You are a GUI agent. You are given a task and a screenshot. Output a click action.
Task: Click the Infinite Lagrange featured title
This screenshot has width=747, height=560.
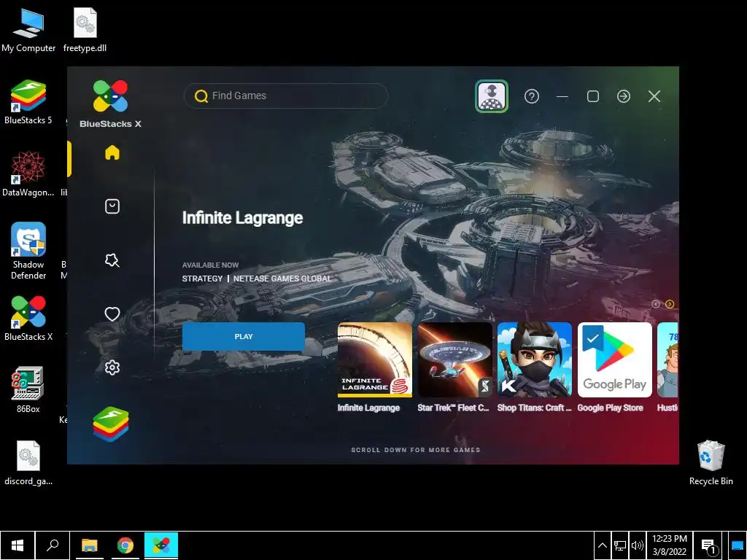(x=242, y=217)
